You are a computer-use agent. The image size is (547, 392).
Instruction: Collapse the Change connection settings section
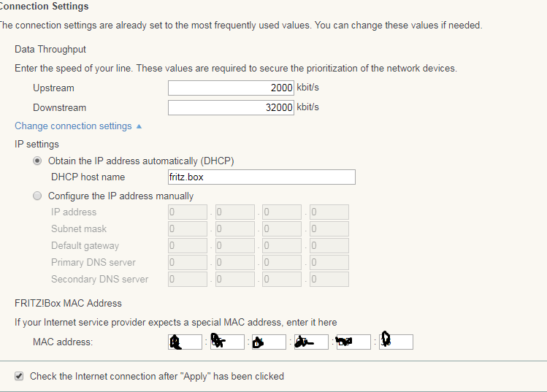coord(78,126)
